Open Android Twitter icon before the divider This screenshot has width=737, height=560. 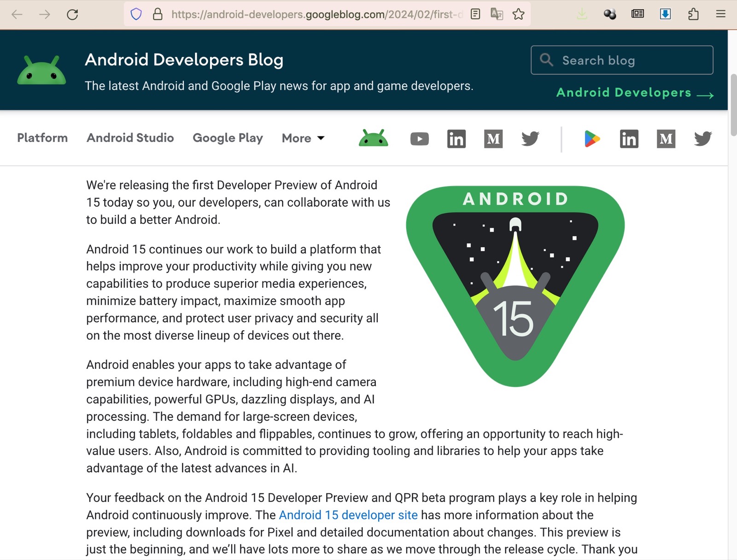point(530,139)
